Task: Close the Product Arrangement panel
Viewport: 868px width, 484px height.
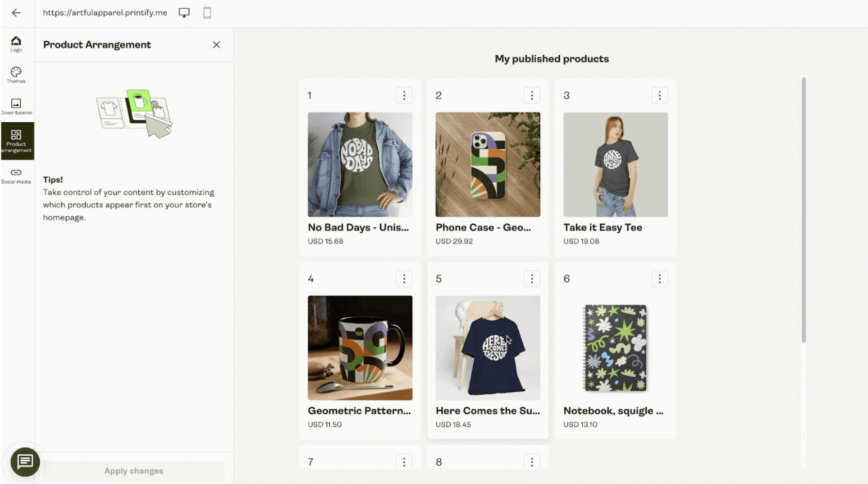Action: (x=216, y=45)
